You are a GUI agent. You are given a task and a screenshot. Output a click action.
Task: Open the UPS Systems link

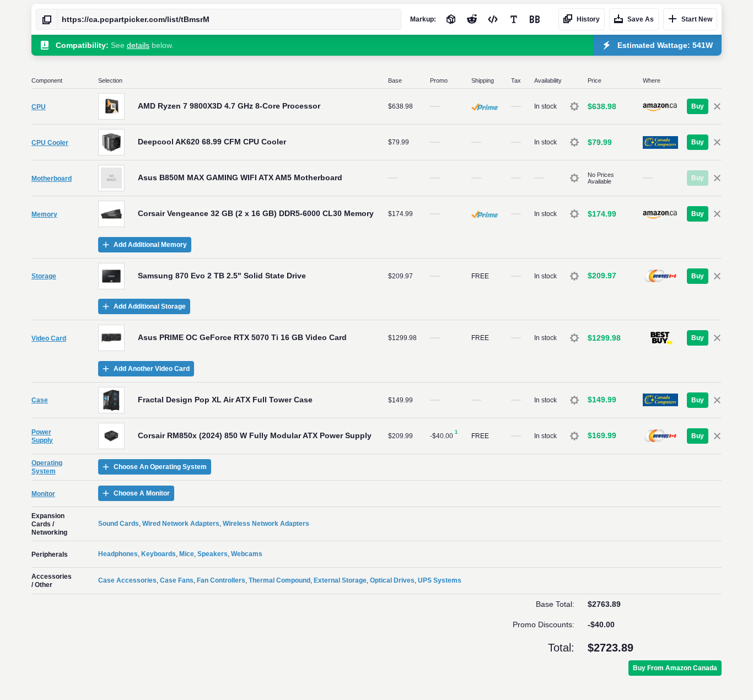[439, 580]
